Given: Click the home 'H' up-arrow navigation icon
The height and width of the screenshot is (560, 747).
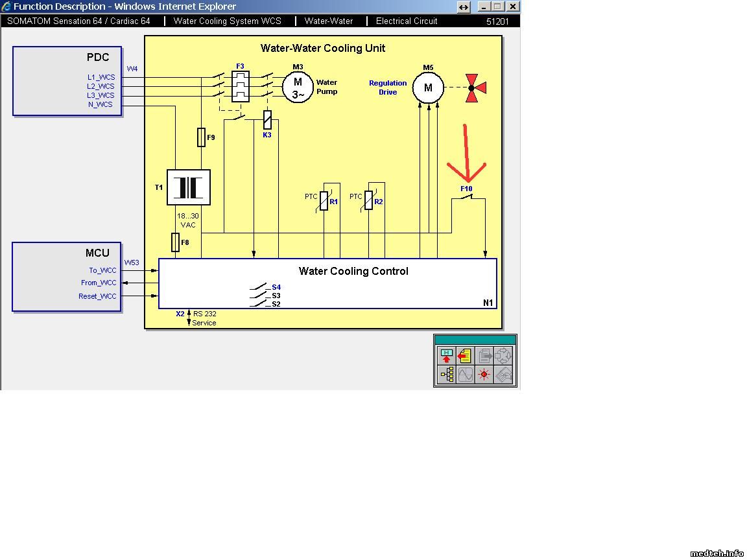Looking at the screenshot, I should [446, 355].
